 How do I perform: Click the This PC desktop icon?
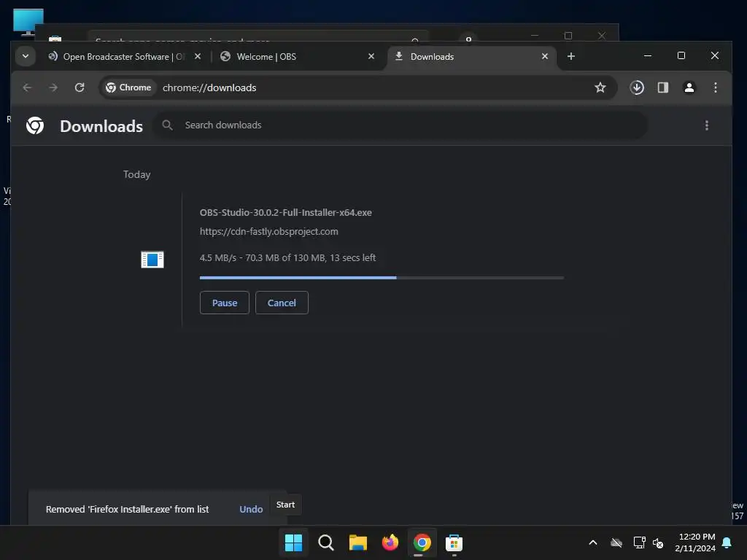pyautogui.click(x=28, y=22)
